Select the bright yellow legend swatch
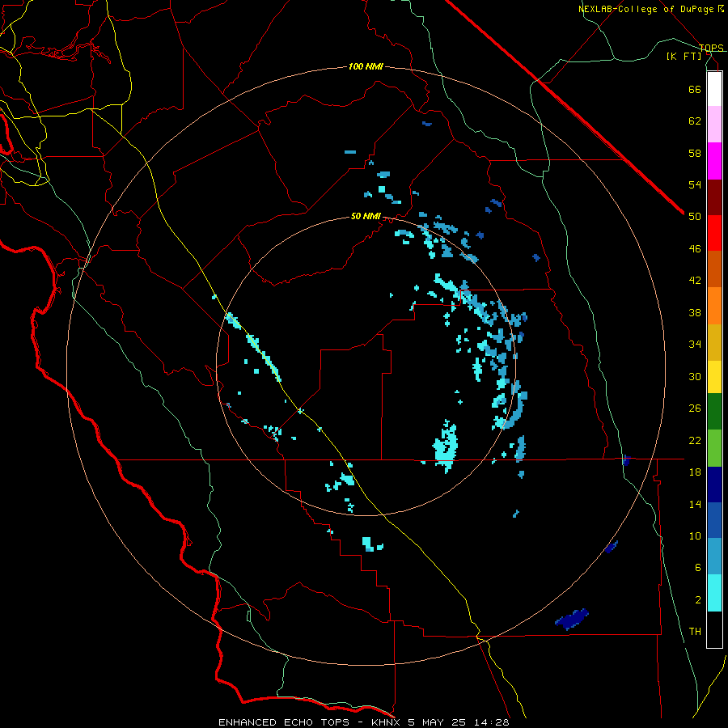The width and height of the screenshot is (728, 728). (x=714, y=377)
